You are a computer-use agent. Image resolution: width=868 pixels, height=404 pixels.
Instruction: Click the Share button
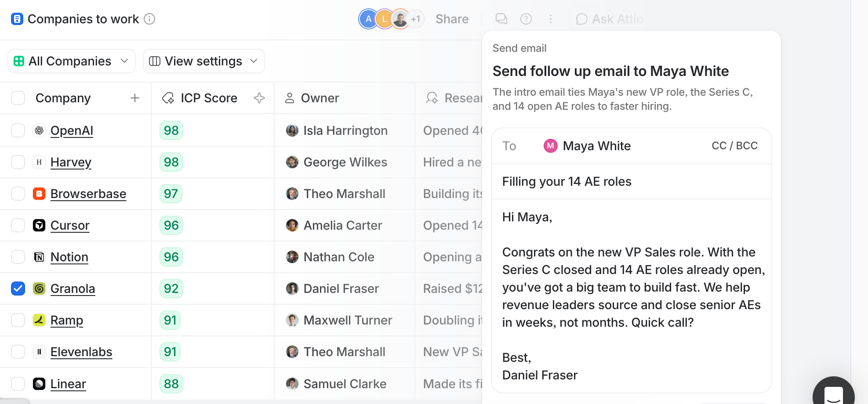point(452,19)
